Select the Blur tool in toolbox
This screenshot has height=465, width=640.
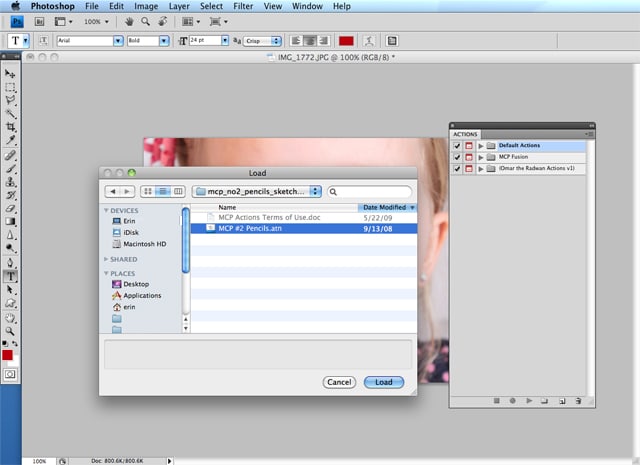click(x=10, y=235)
